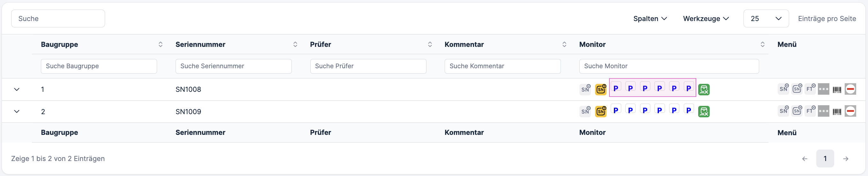868x176 pixels.
Task: Expand row for Baugruppe 1
Action: click(17, 90)
